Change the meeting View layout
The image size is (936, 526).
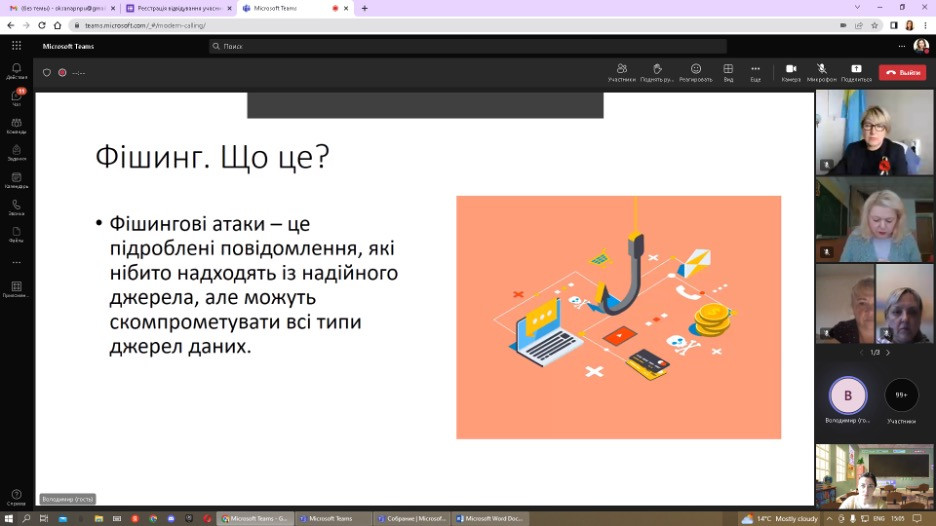coord(728,72)
